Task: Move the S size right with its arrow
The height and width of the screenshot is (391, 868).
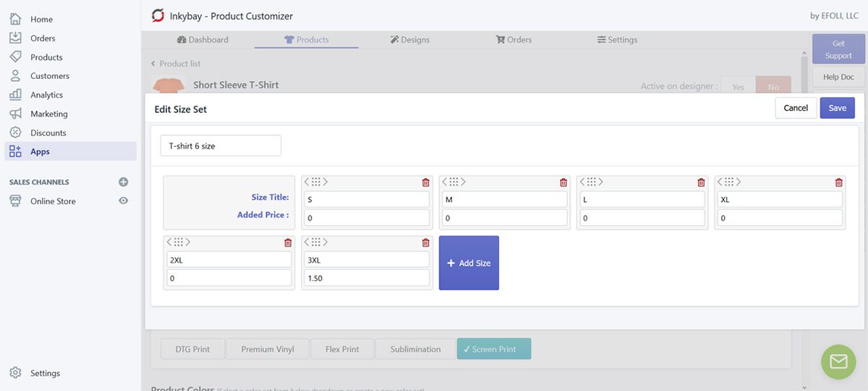Action: tap(325, 182)
